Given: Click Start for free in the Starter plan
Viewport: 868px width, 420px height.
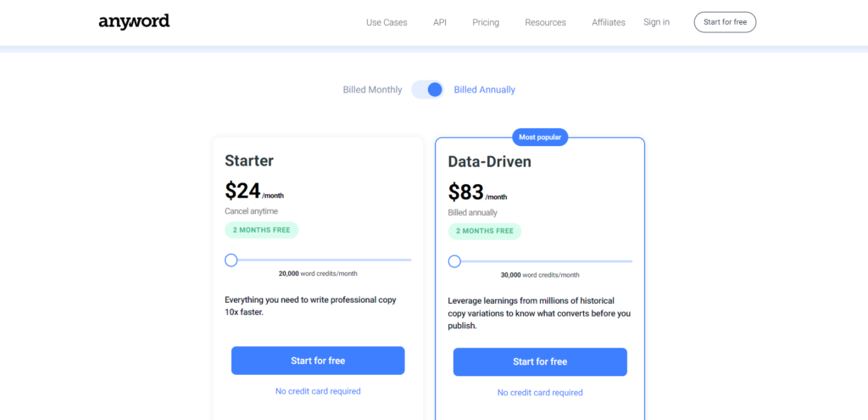Looking at the screenshot, I should coord(318,361).
